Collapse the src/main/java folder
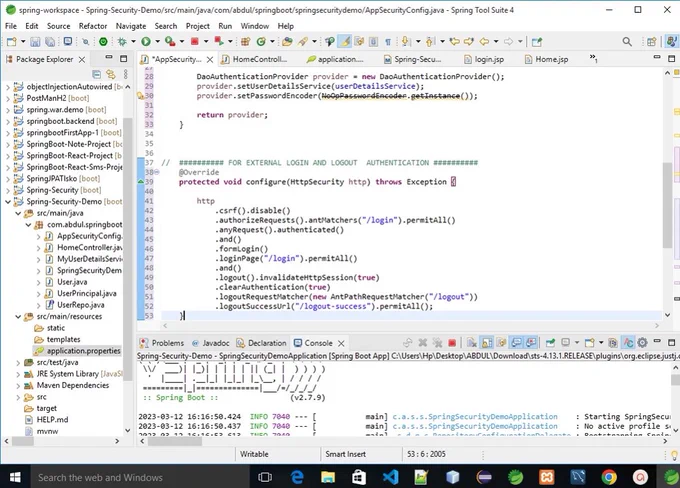680x488 pixels. pyautogui.click(x=18, y=213)
